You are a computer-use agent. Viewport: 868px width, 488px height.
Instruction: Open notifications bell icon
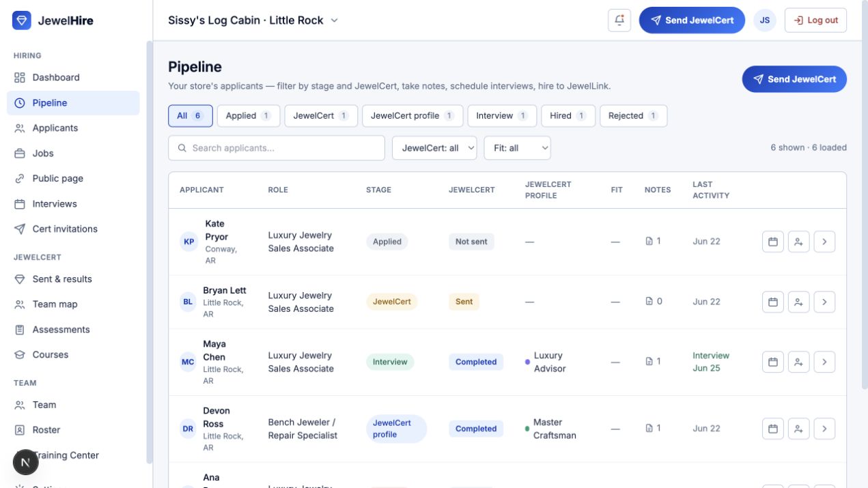(x=619, y=20)
